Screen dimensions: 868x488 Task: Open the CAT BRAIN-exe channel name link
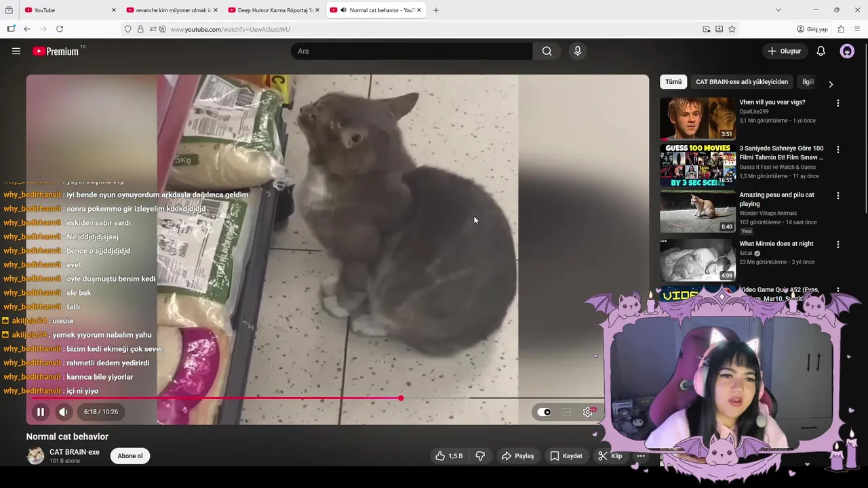tap(75, 452)
